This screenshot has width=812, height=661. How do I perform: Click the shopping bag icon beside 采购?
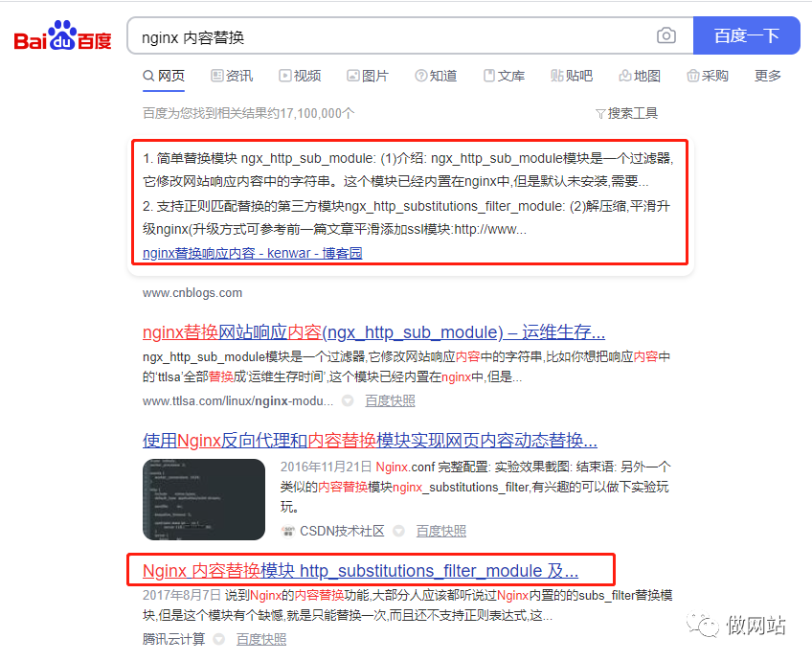tap(692, 76)
